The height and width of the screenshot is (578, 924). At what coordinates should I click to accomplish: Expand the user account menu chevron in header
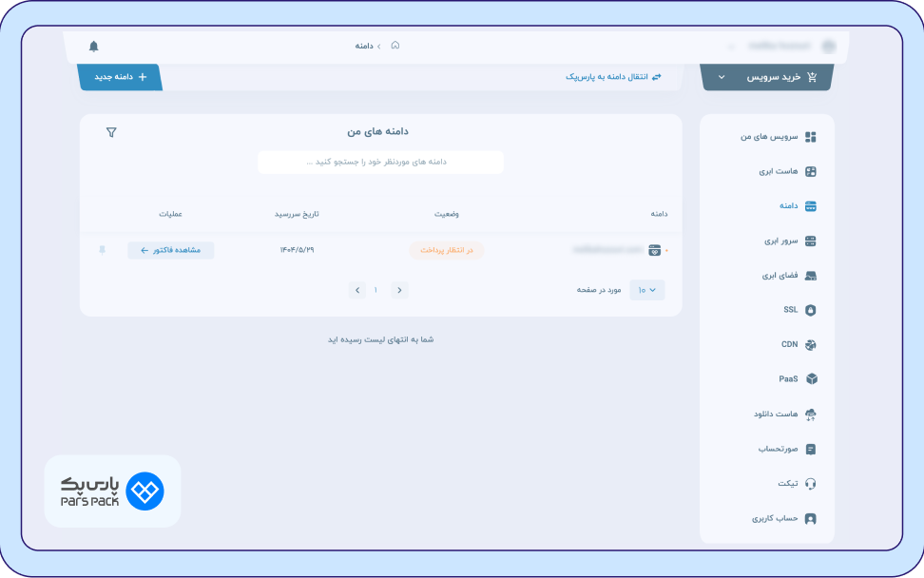pos(731,47)
